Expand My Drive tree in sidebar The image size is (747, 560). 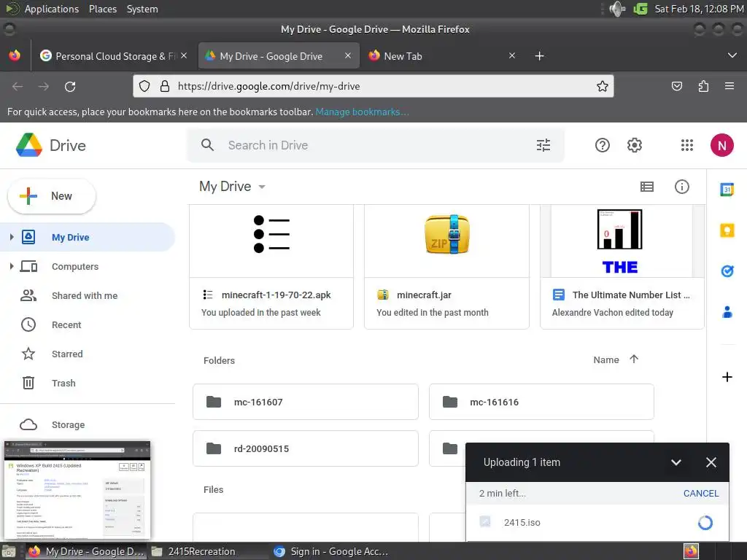[12, 237]
